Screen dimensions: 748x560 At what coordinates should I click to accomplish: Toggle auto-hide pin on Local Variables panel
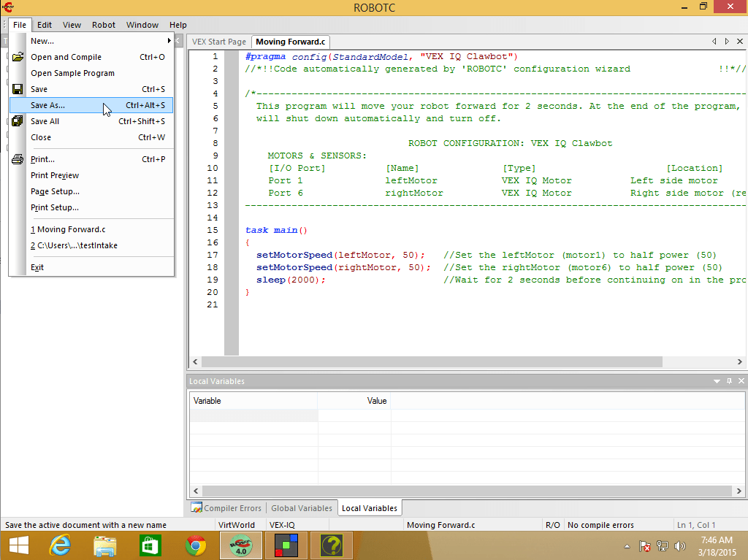coord(728,380)
